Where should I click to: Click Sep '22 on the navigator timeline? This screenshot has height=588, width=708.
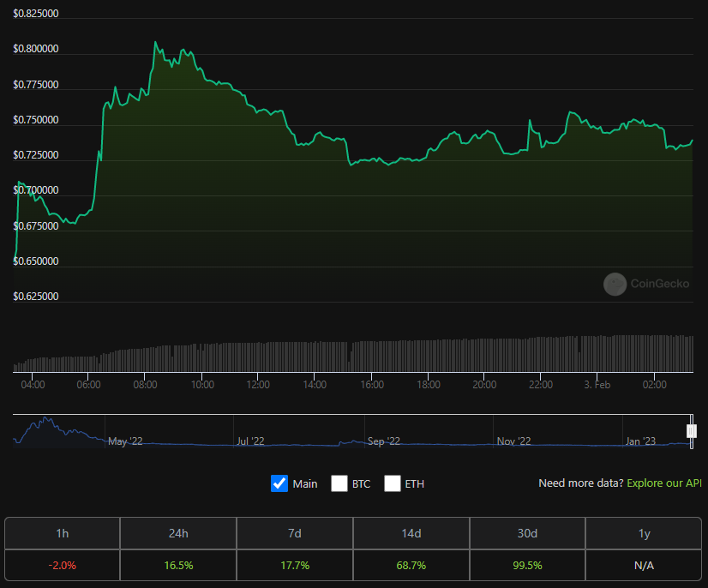click(383, 441)
